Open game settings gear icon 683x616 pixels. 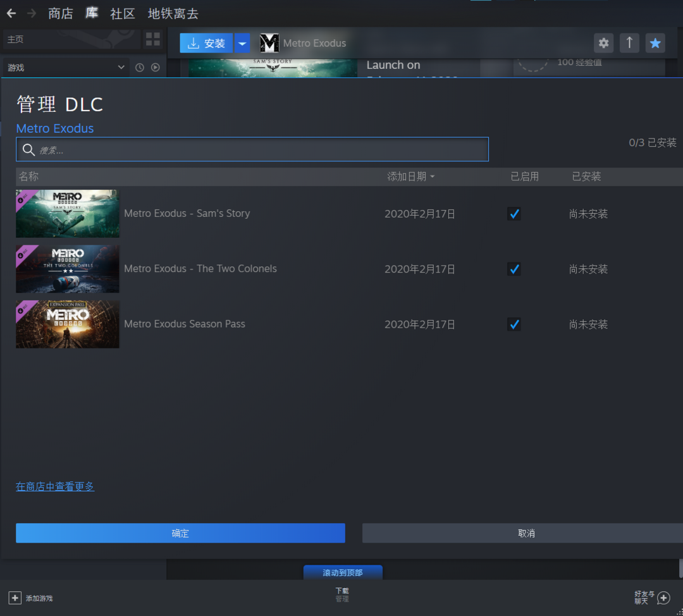pyautogui.click(x=603, y=43)
